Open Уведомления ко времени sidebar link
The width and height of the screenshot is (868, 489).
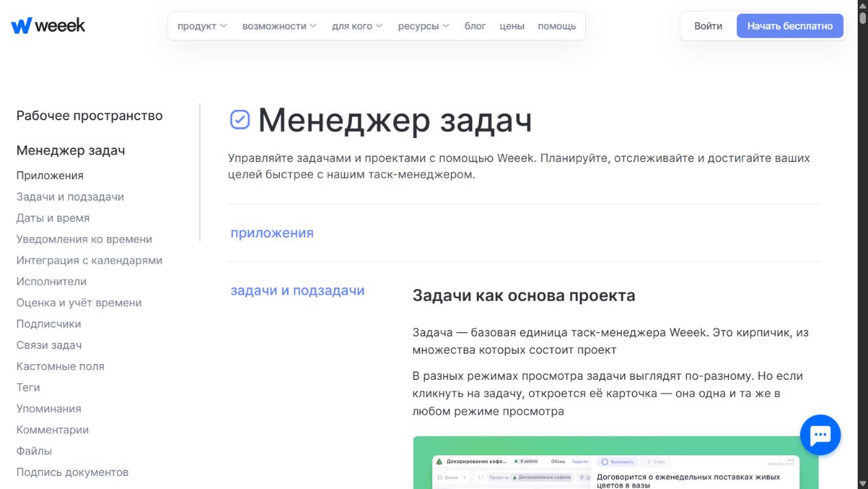pyautogui.click(x=84, y=239)
